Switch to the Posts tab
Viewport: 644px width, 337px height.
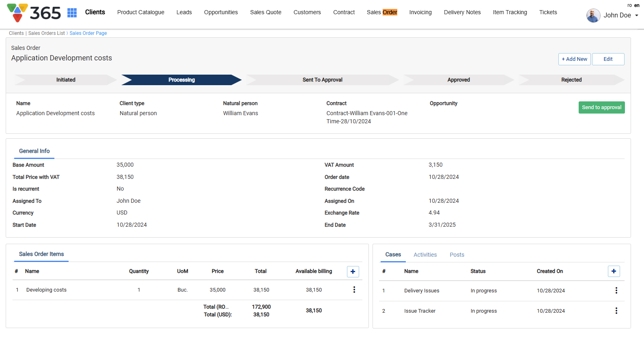[457, 255]
